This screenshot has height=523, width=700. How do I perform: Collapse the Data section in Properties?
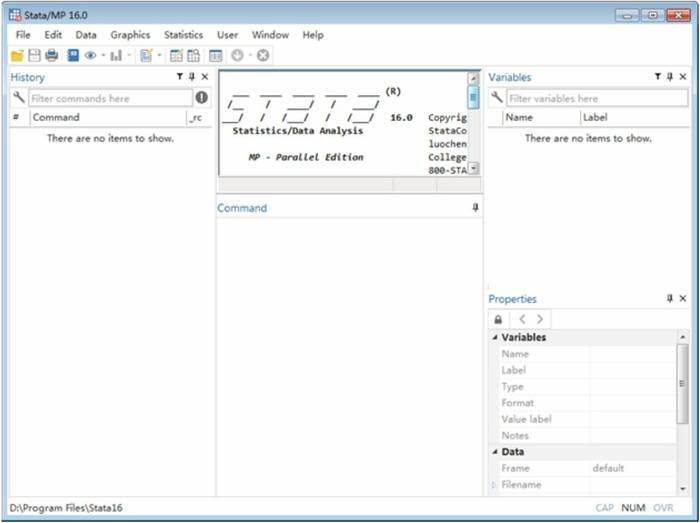(495, 452)
